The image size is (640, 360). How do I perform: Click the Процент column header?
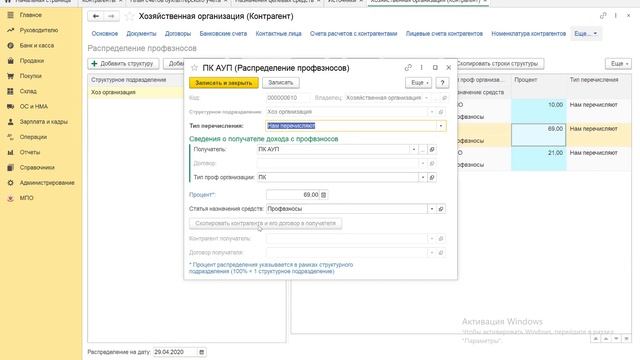(x=538, y=80)
